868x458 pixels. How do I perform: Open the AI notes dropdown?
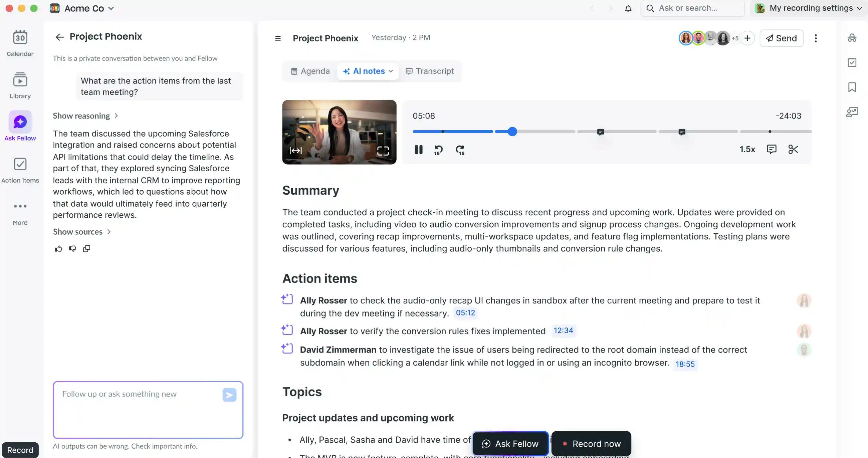pos(368,71)
